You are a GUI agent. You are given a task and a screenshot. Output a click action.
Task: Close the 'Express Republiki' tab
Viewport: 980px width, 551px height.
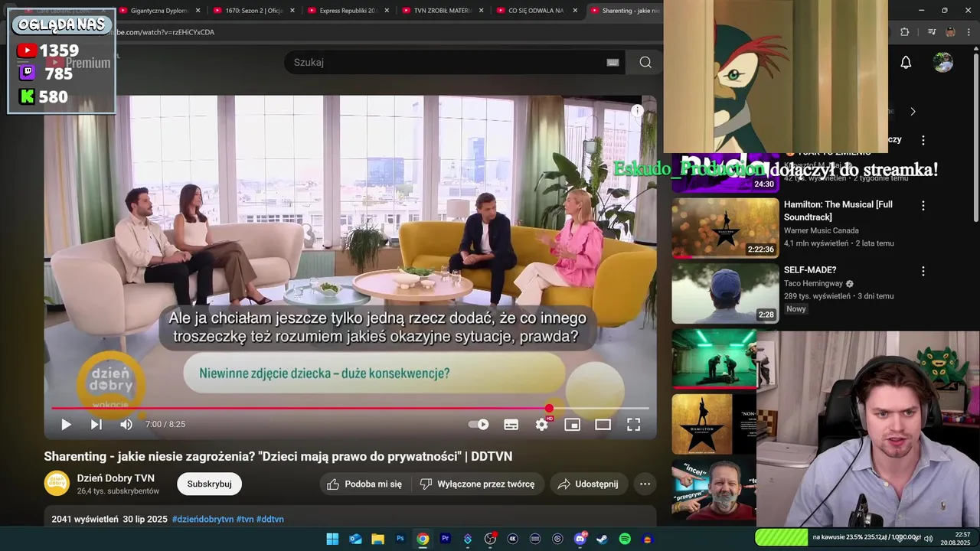387,11
